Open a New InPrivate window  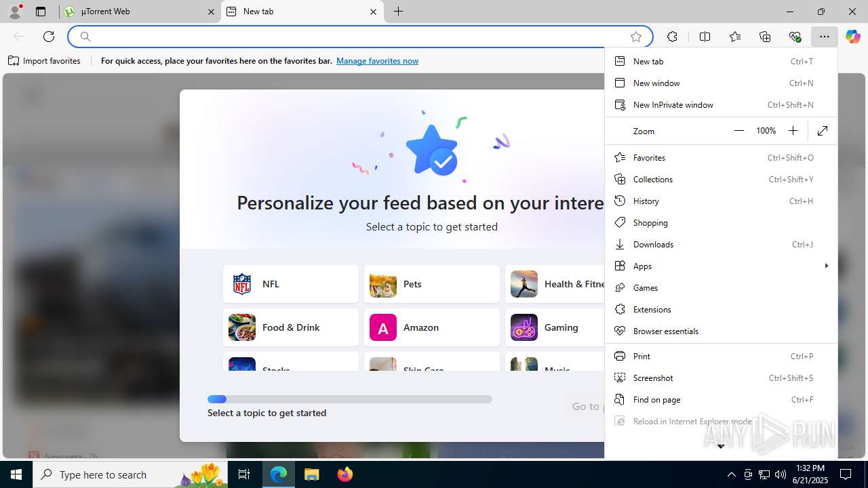[721, 104]
